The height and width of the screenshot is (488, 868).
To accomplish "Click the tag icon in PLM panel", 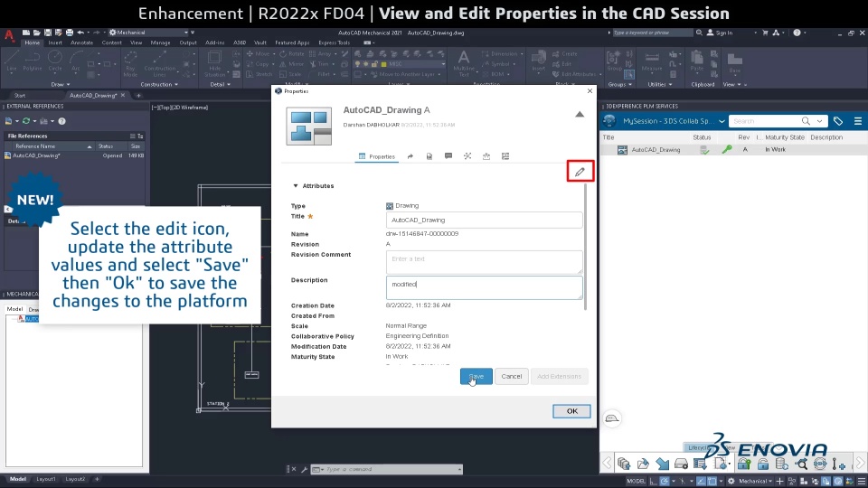I will [838, 121].
